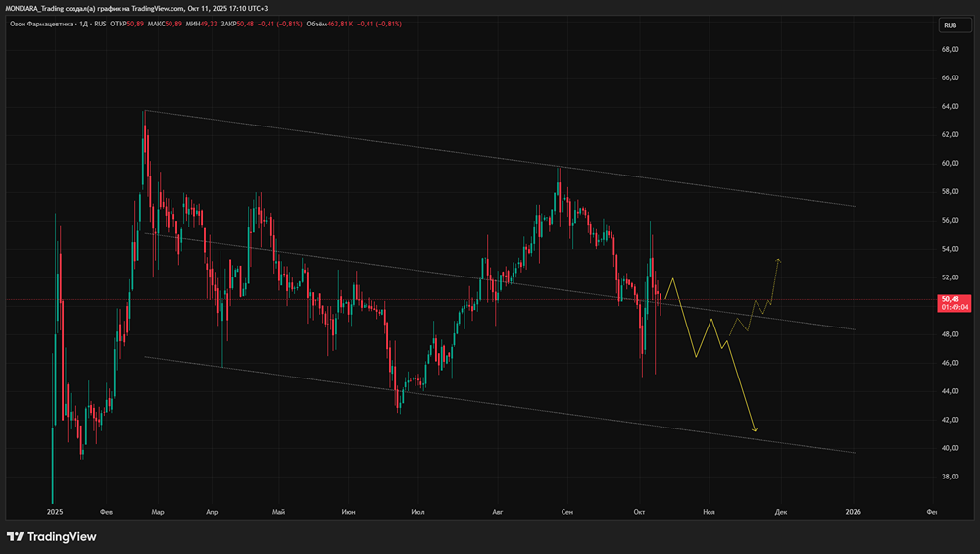Click the TradingView logo icon
980x554 pixels.
point(15,536)
